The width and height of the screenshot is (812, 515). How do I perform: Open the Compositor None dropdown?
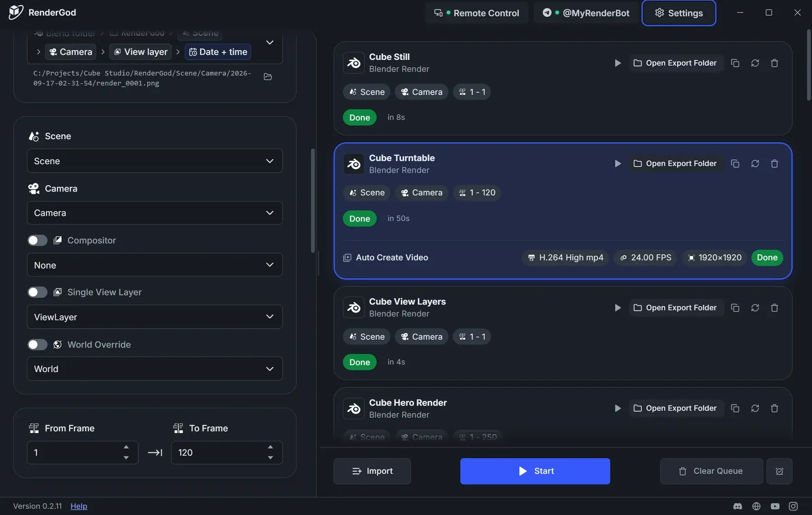(155, 265)
